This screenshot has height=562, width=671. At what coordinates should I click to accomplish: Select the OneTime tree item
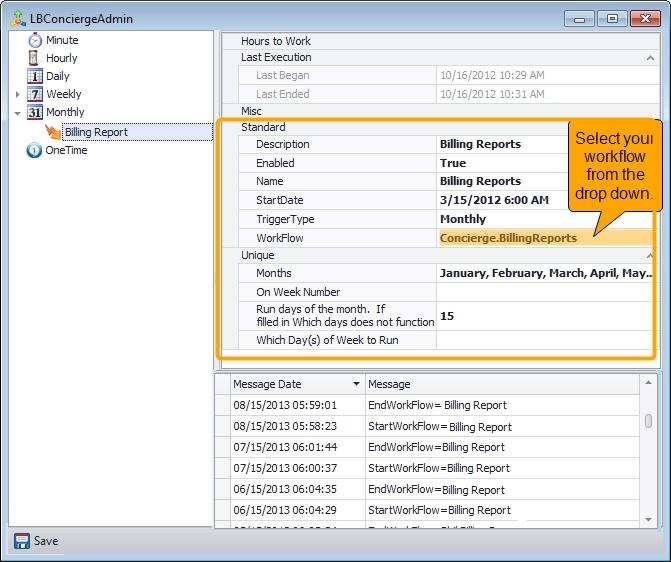point(66,150)
